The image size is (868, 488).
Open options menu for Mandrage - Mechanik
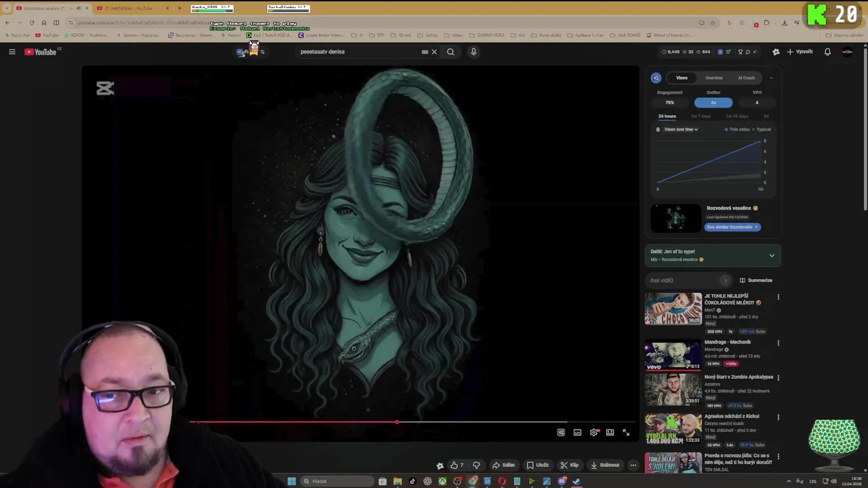(x=778, y=343)
